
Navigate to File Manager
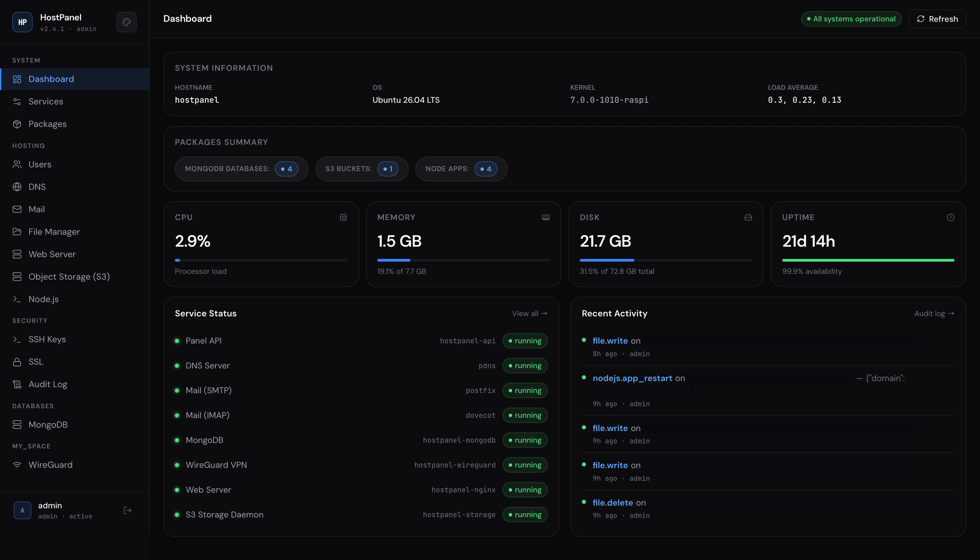(x=75, y=232)
